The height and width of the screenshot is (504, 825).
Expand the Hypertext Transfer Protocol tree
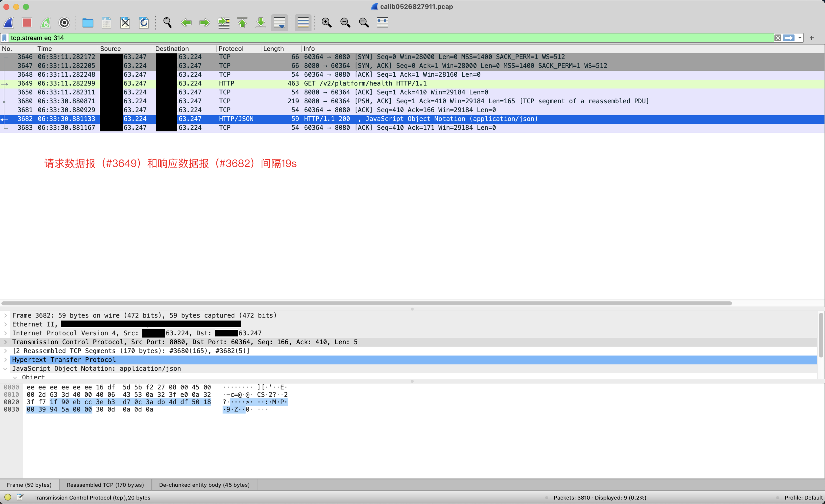point(5,360)
